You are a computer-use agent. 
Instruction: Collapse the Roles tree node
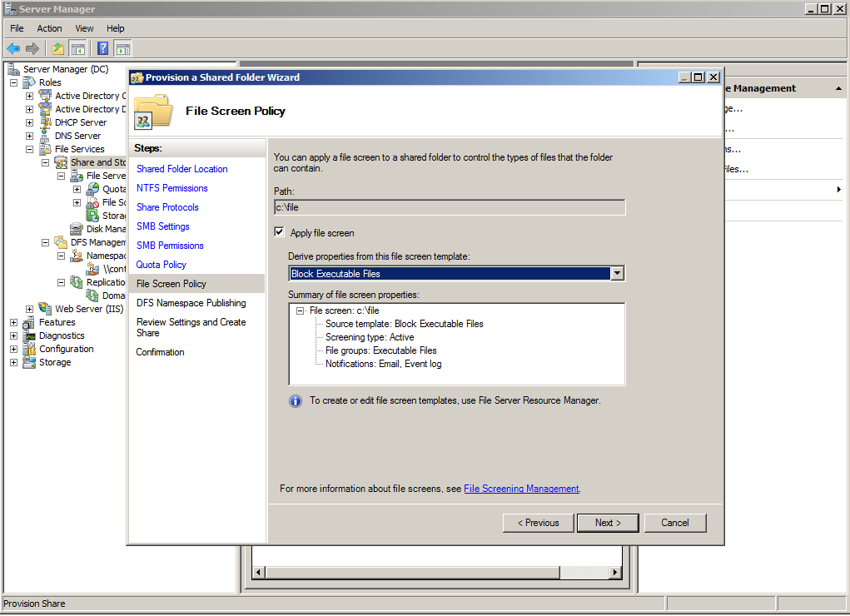[14, 83]
